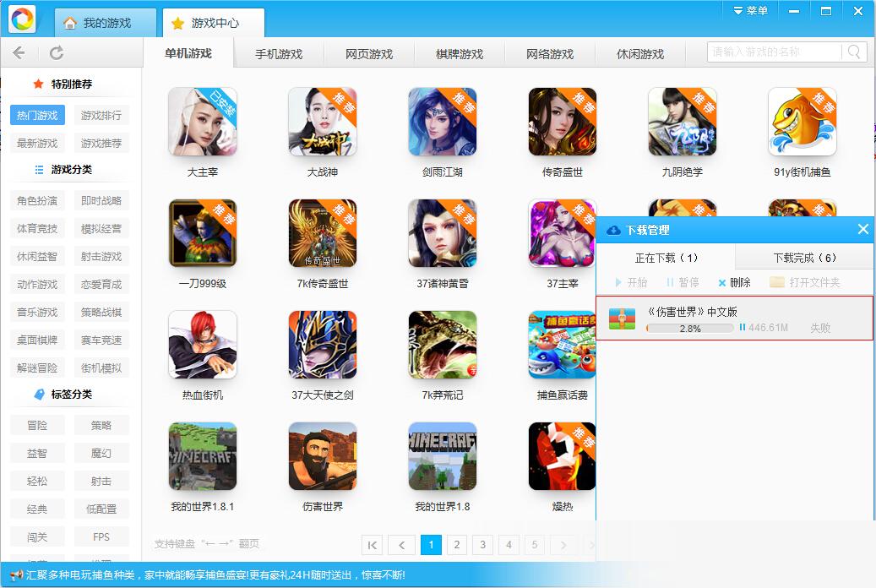Open the 37主宰 game icon
876x588 pixels.
pos(562,233)
